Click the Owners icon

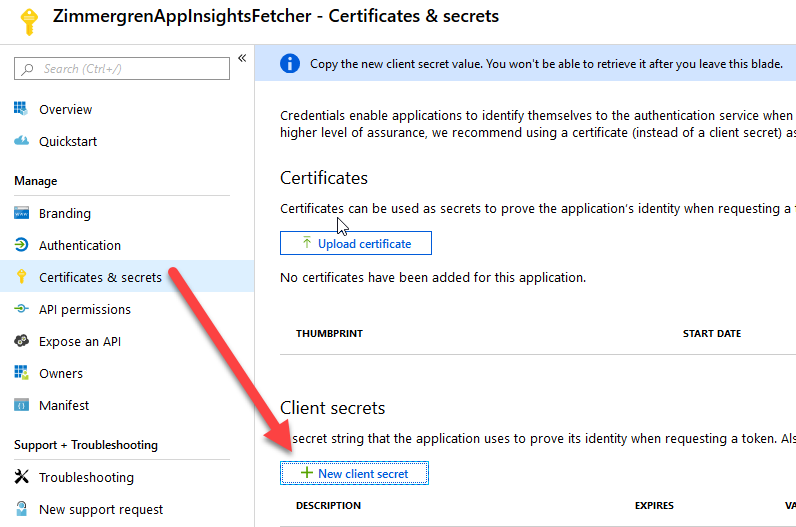tap(21, 373)
